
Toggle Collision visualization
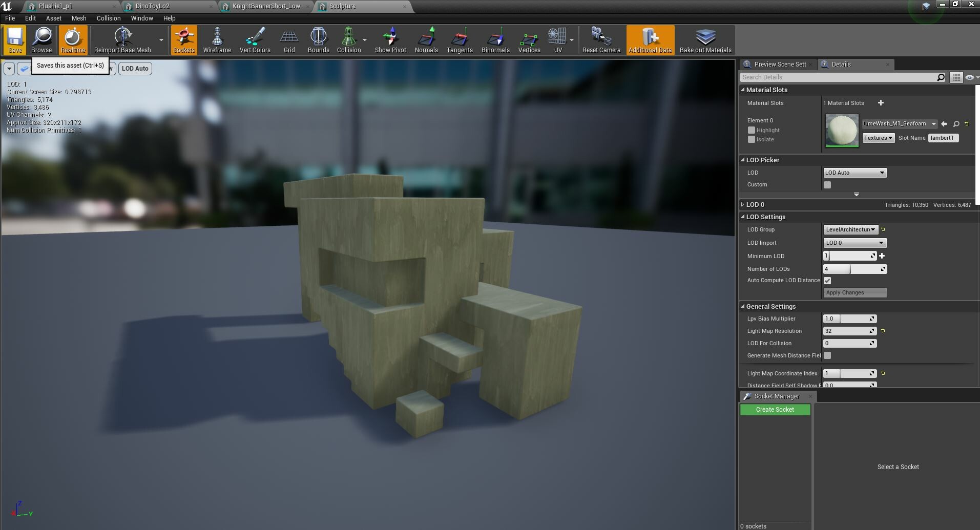[348, 40]
